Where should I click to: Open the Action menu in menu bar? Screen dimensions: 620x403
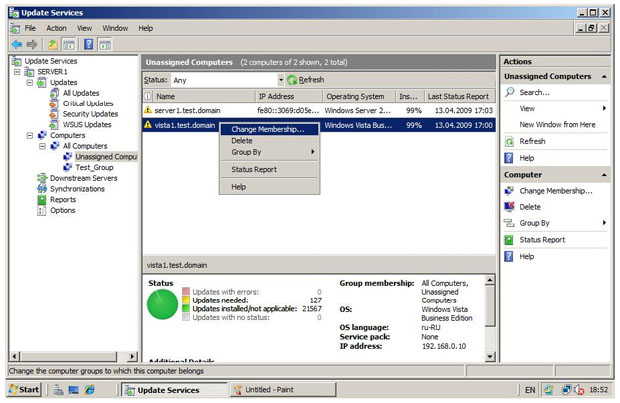click(56, 28)
